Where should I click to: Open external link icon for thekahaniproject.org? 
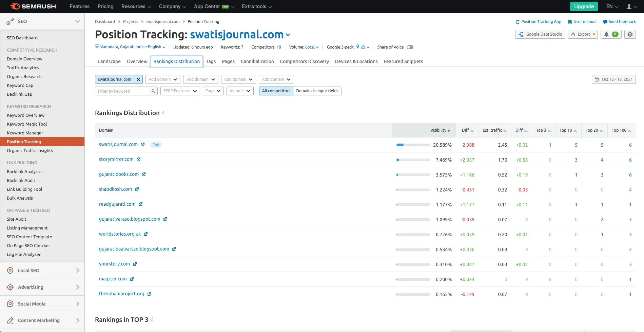tap(149, 294)
